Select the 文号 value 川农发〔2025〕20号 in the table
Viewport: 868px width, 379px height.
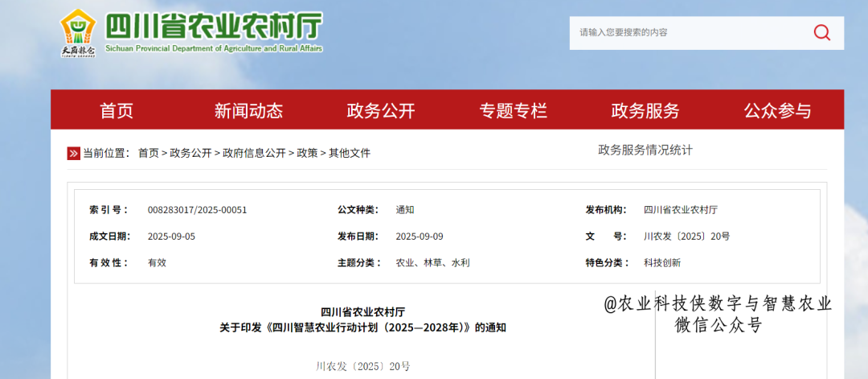pos(687,237)
